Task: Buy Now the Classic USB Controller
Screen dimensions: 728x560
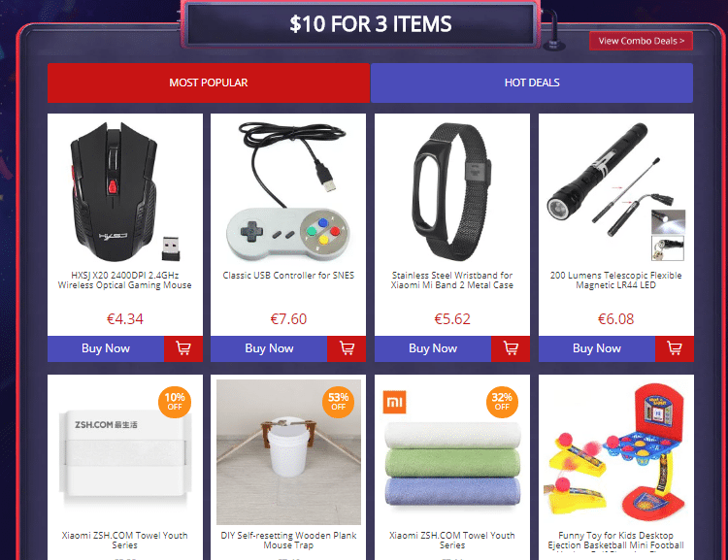Action: (x=269, y=348)
